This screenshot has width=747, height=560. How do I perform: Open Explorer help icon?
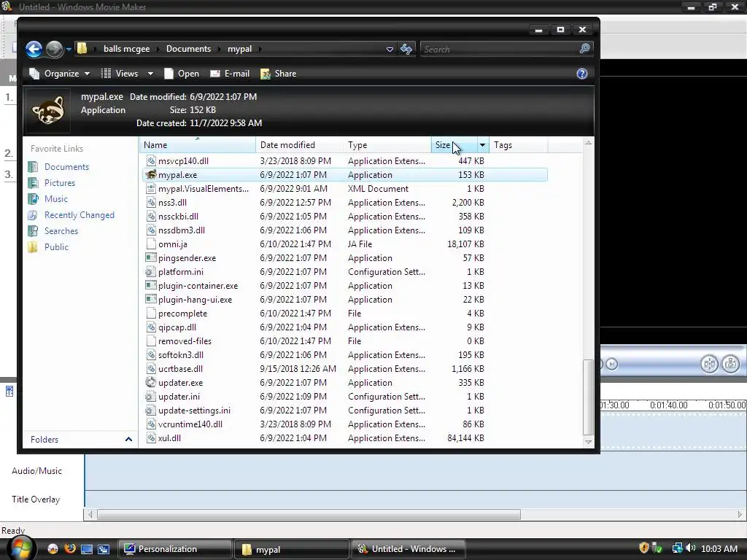coord(581,74)
